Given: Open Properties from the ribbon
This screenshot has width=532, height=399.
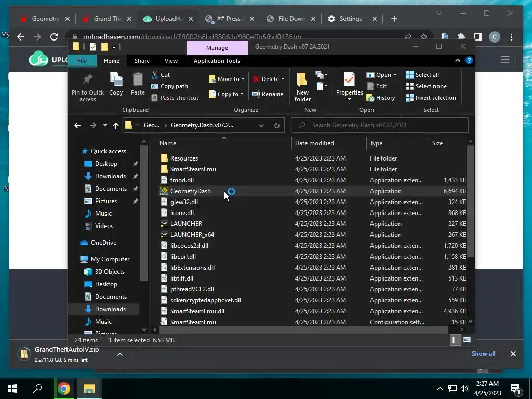Looking at the screenshot, I should (x=349, y=87).
